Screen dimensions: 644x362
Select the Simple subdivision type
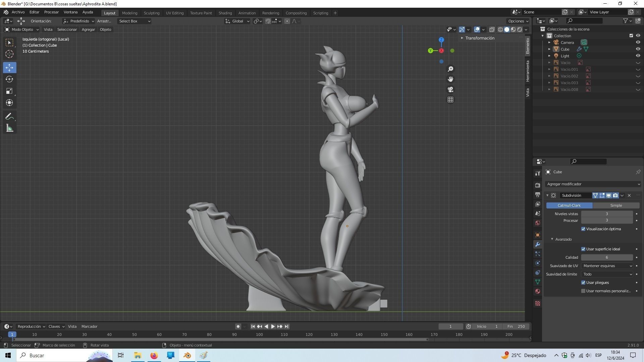[616, 205]
